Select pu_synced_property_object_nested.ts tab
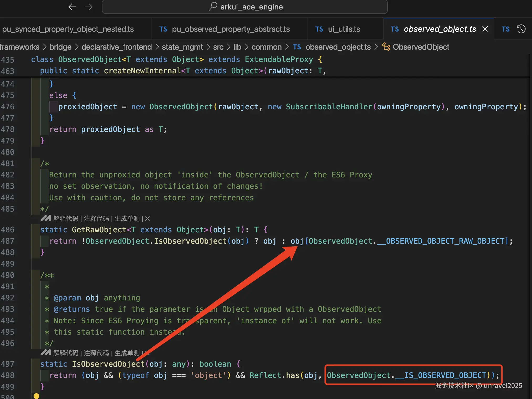Screen dimensions: 532x399 pyautogui.click(x=68, y=29)
